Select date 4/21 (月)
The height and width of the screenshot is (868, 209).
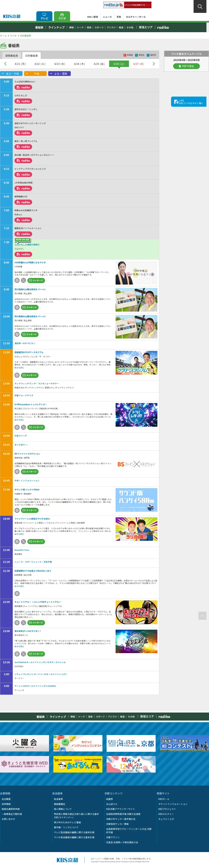coord(20,64)
